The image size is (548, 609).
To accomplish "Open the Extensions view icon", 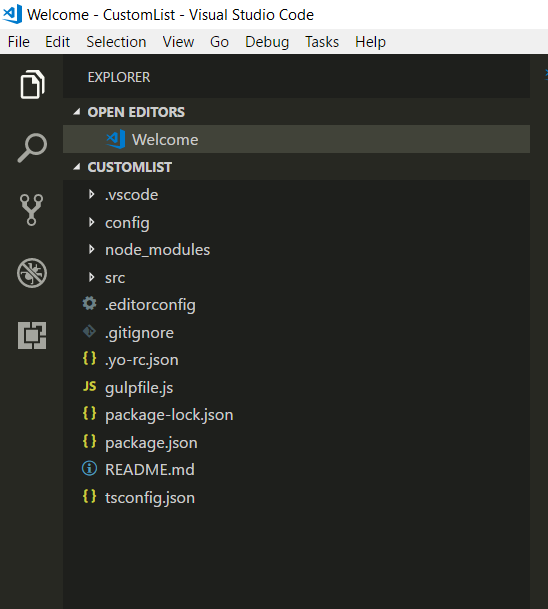I will pos(32,335).
